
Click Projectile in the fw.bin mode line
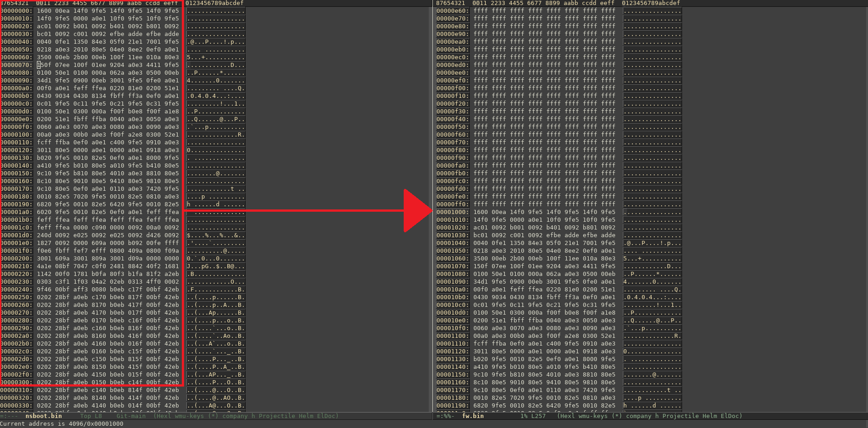point(681,416)
